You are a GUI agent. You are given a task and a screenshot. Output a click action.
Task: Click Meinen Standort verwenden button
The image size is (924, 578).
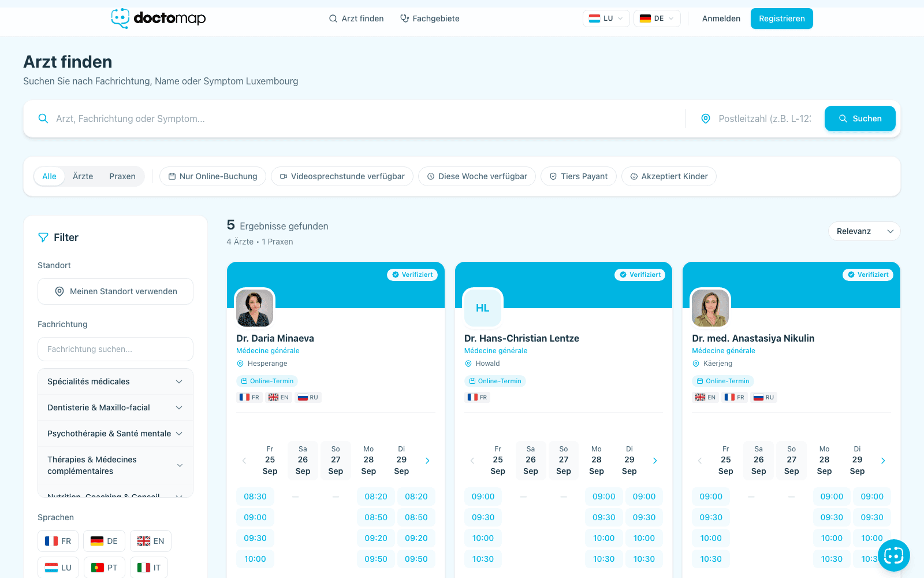(x=115, y=291)
